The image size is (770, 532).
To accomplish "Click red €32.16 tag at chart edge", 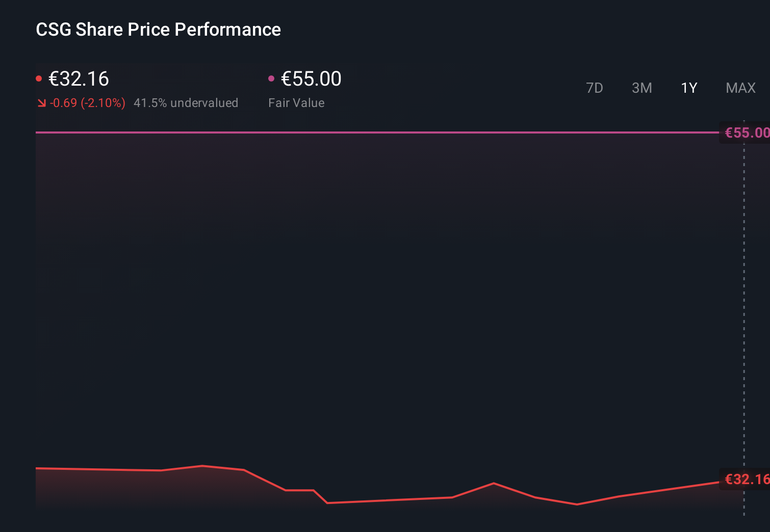I will (x=747, y=480).
